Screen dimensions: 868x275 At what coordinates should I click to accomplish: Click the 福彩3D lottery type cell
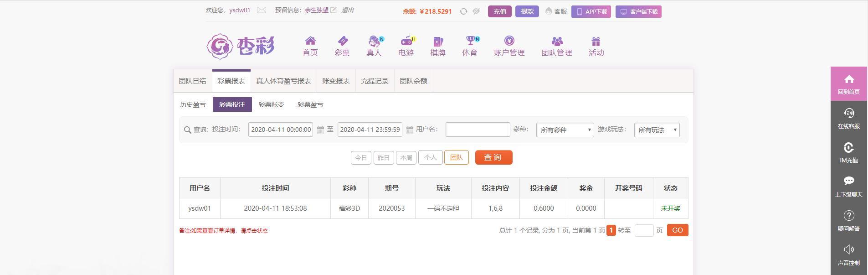[349, 208]
